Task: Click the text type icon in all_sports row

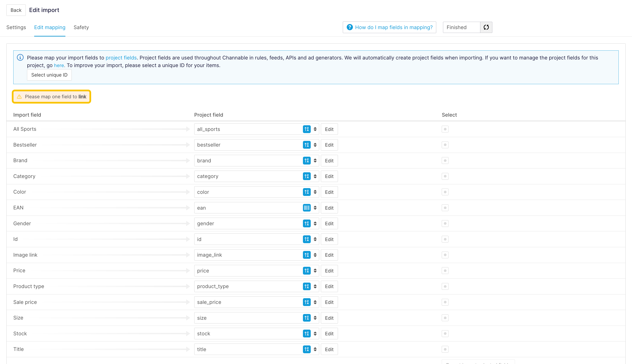Action: (307, 129)
